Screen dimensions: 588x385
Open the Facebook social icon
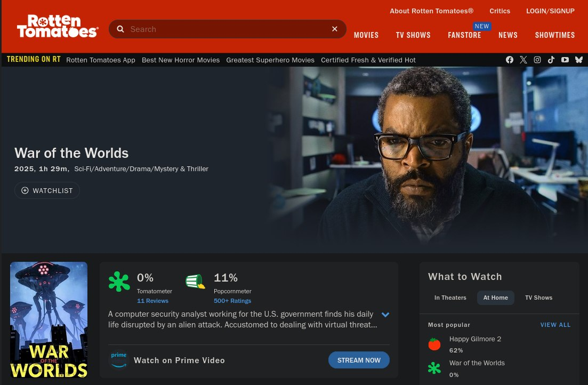(x=509, y=60)
